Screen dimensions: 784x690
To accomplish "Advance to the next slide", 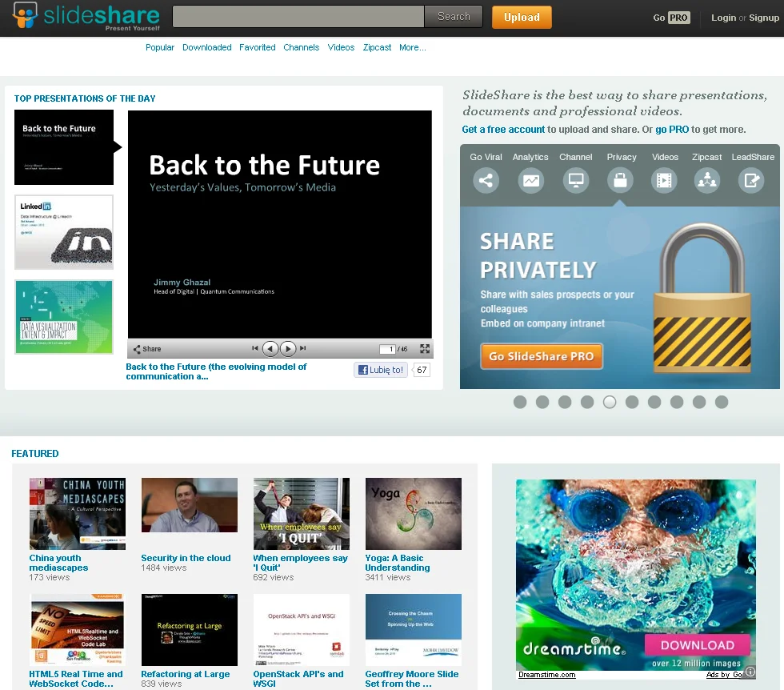I will click(x=288, y=348).
